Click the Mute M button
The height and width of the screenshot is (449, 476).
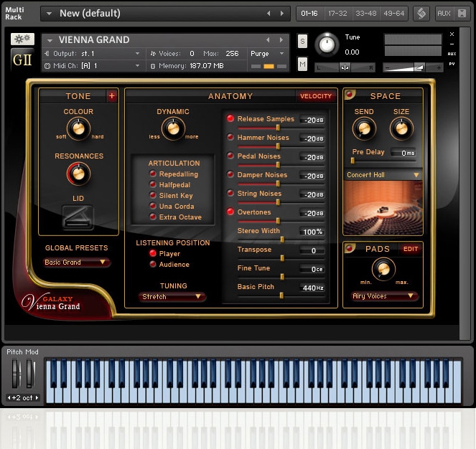point(302,65)
